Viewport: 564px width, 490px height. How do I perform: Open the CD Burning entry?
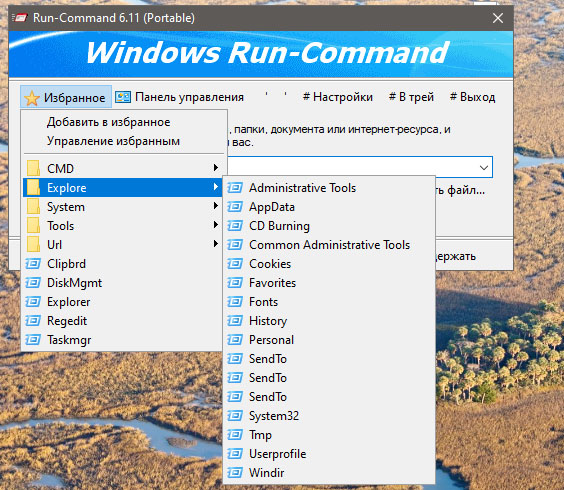[x=329, y=226]
